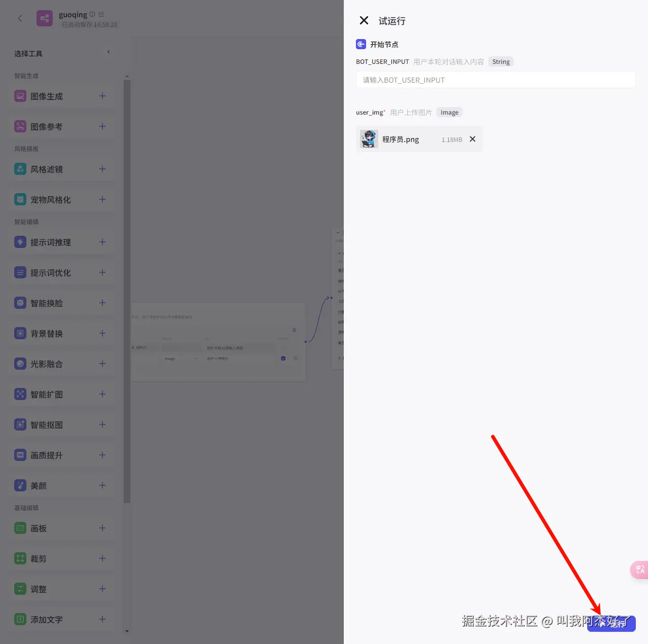
Task: Click translate floating icon at right edge
Action: pos(639,569)
